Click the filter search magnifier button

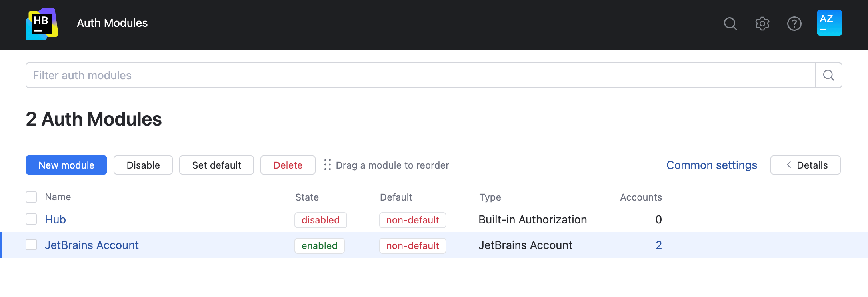coord(829,75)
